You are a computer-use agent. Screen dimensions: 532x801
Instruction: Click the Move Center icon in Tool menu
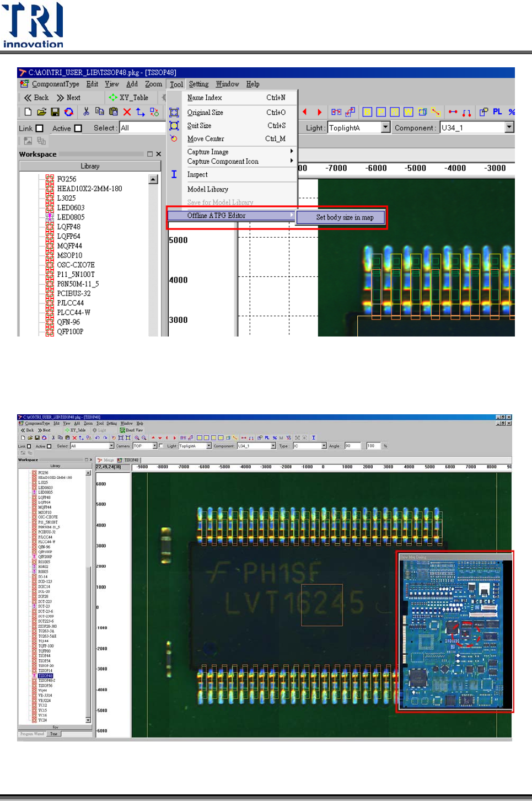click(174, 139)
